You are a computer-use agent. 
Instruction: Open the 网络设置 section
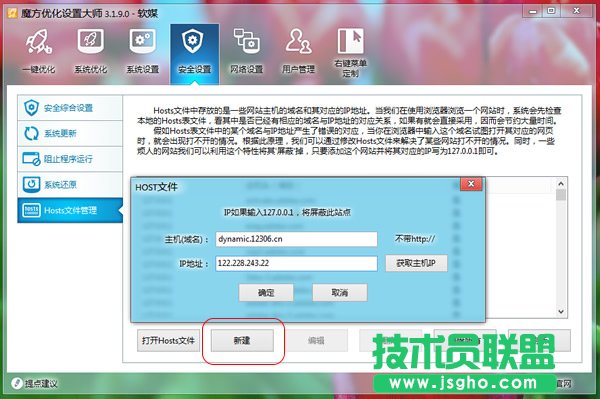click(x=246, y=51)
